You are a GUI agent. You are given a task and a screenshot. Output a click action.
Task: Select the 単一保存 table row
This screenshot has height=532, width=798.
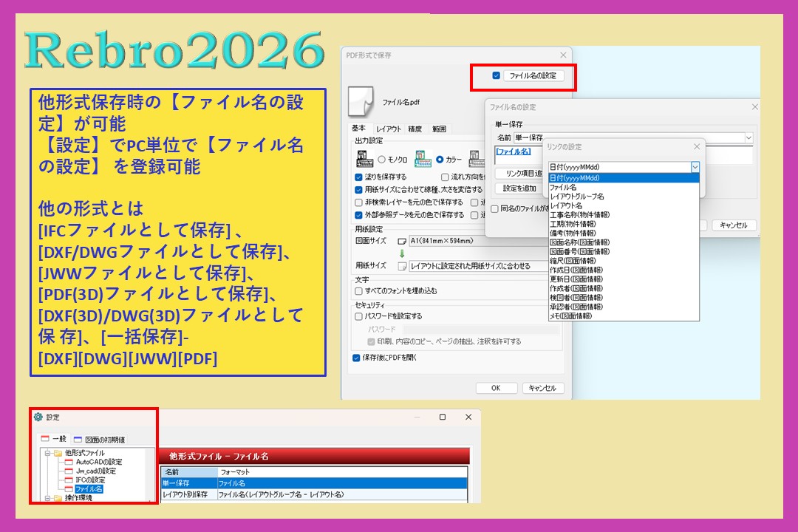pyautogui.click(x=314, y=483)
